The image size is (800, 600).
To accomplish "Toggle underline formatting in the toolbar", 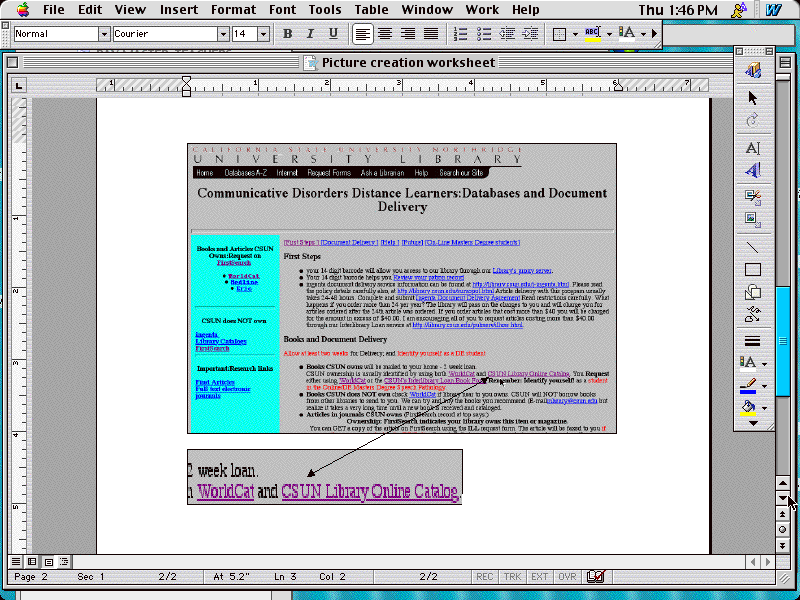I will pyautogui.click(x=333, y=34).
